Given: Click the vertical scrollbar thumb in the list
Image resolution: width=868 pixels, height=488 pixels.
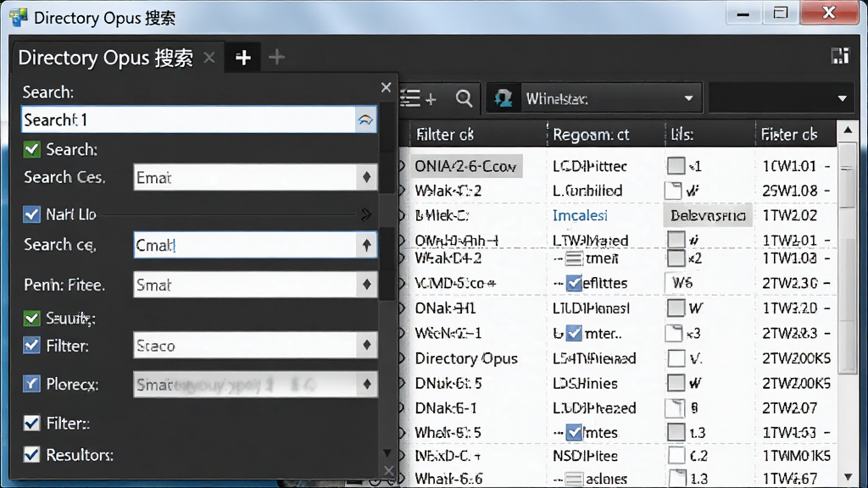Looking at the screenshot, I should [x=848, y=258].
